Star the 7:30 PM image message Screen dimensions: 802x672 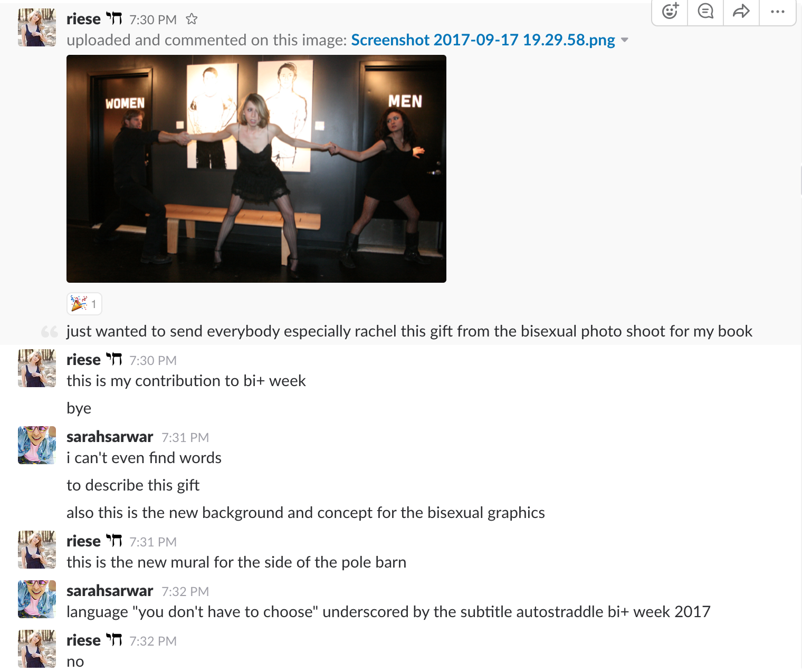click(x=192, y=20)
